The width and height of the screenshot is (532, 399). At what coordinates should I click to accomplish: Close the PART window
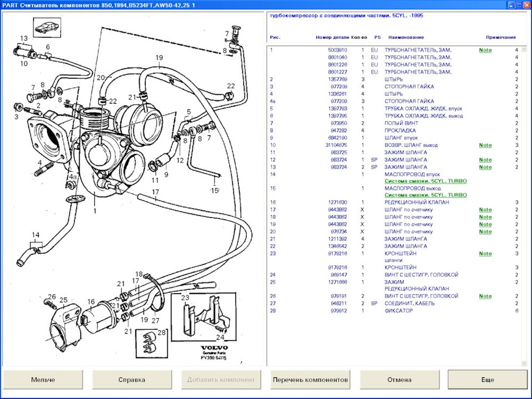(x=527, y=5)
